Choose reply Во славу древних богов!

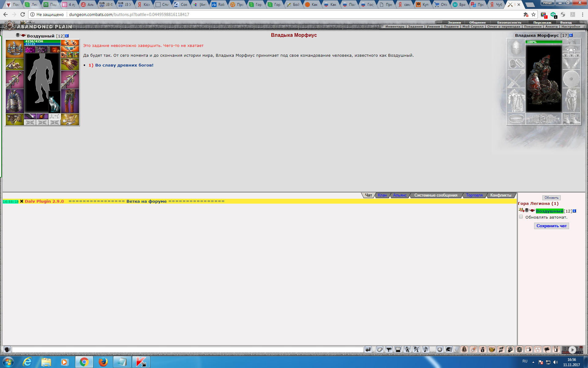tap(124, 65)
